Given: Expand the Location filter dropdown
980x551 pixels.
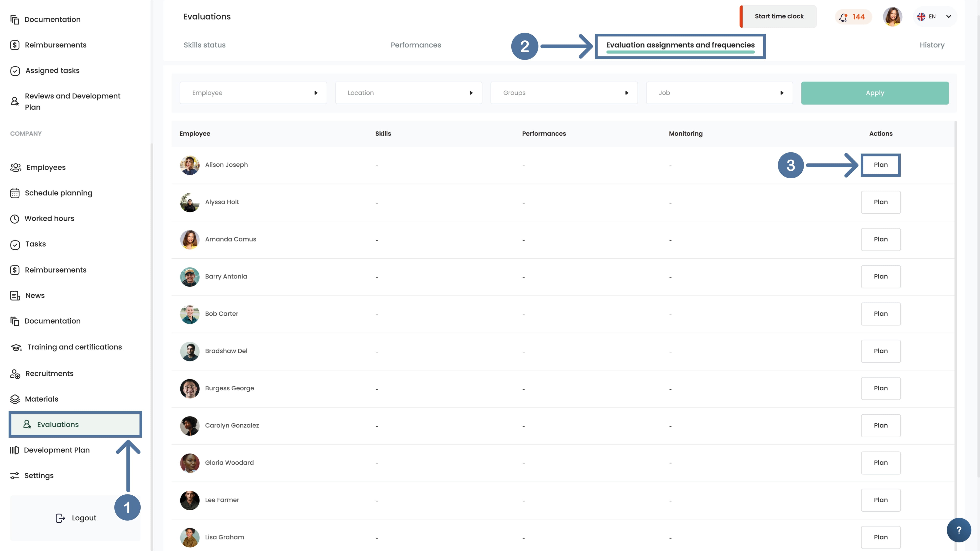Looking at the screenshot, I should click(409, 93).
